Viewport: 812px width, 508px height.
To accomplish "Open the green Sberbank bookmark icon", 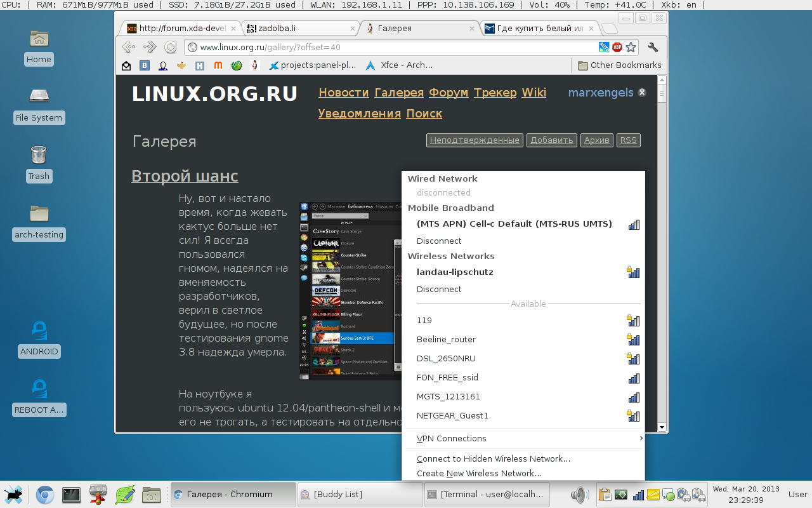I will 237,65.
